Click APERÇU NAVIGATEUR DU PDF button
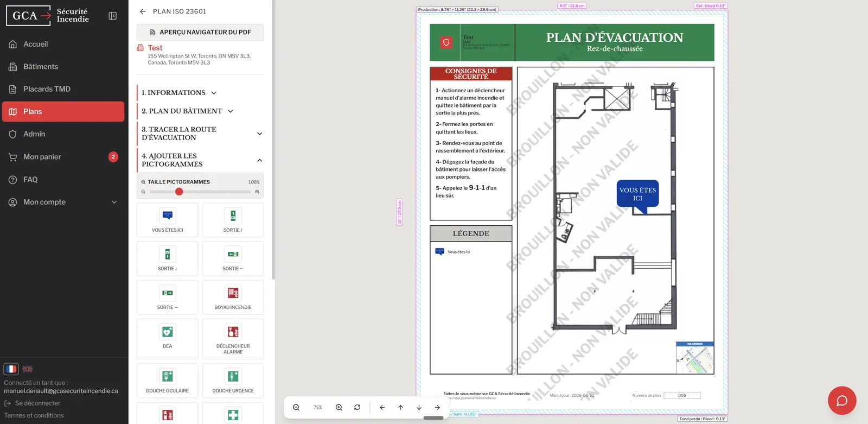Viewport: 868px width, 424px height. click(x=200, y=32)
